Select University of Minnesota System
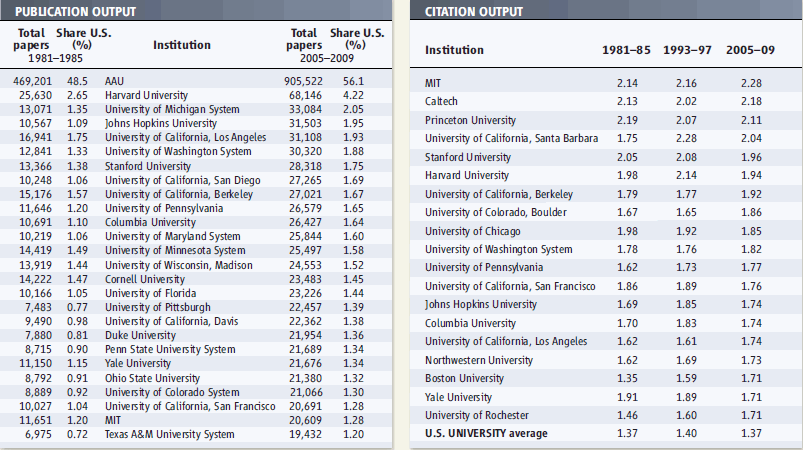 pos(175,250)
